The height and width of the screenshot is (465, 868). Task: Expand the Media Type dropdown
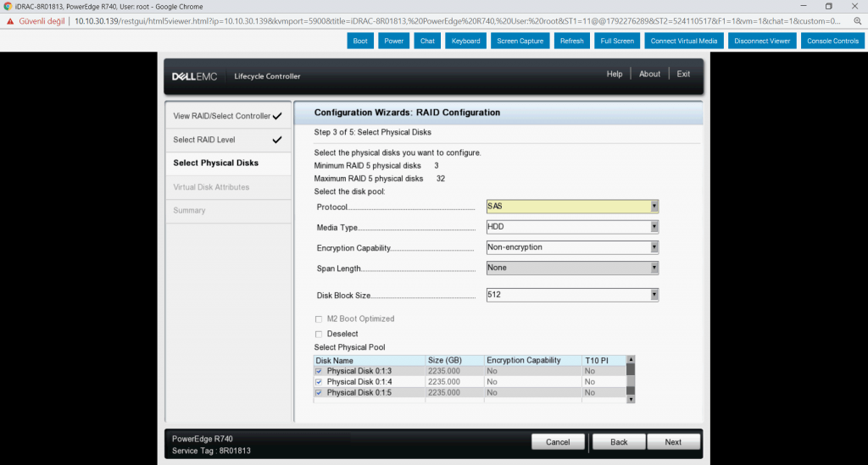tap(572, 227)
